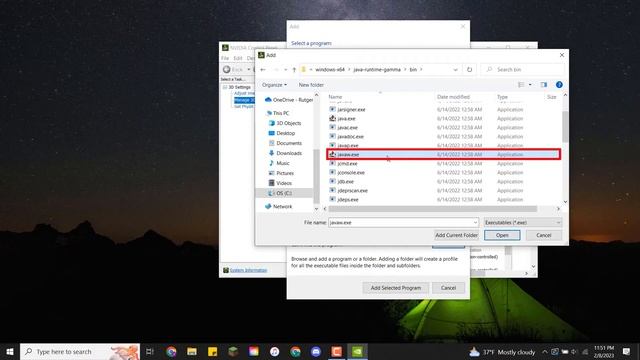The image size is (640, 360).
Task: Click Add Selected Program button
Action: [396, 288]
